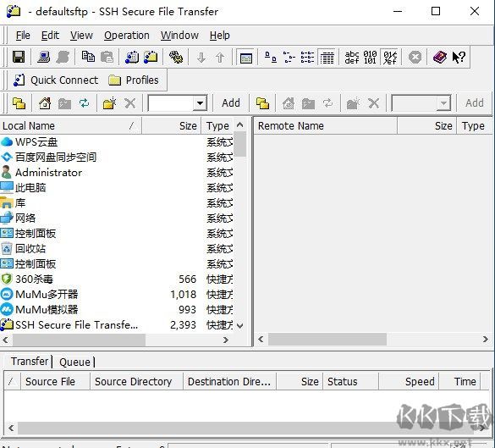The width and height of the screenshot is (495, 448).
Task: Select the 此电脑 entry
Action: [x=24, y=188]
